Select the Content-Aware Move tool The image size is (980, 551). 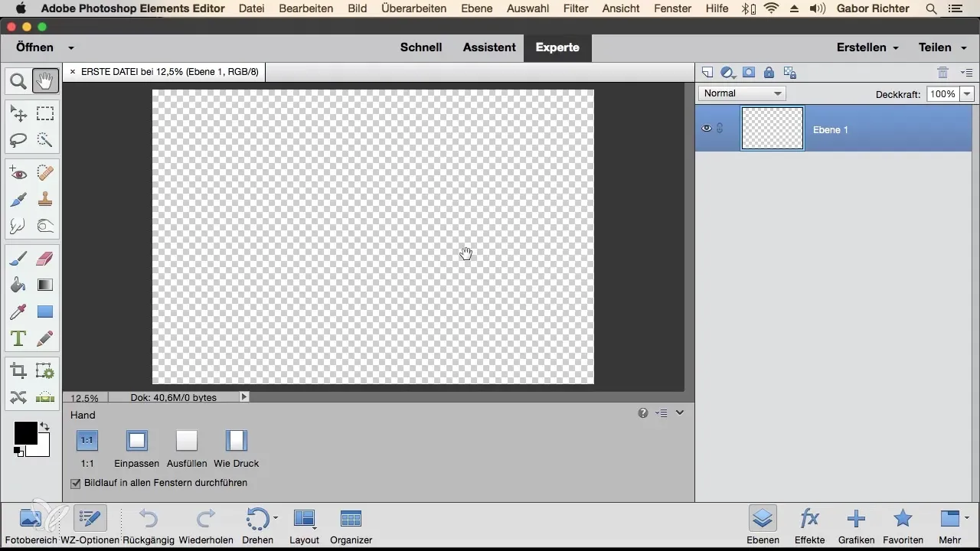[18, 397]
